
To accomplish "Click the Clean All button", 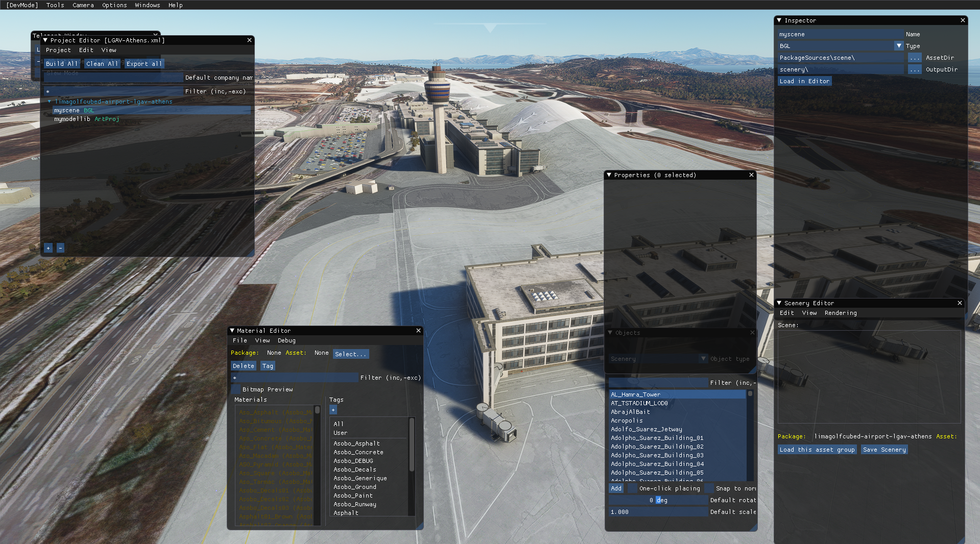I will point(102,64).
